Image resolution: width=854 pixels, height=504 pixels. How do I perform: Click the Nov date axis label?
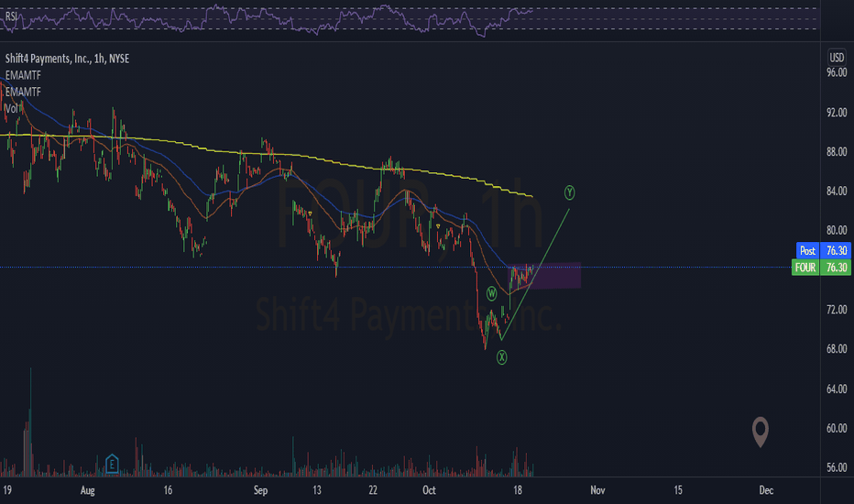click(x=597, y=490)
